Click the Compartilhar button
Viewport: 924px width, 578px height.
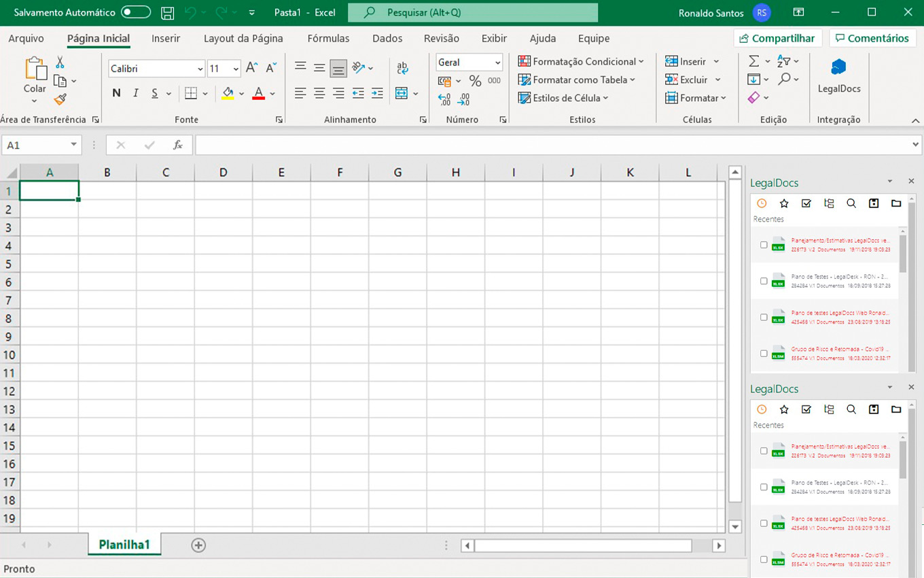778,38
